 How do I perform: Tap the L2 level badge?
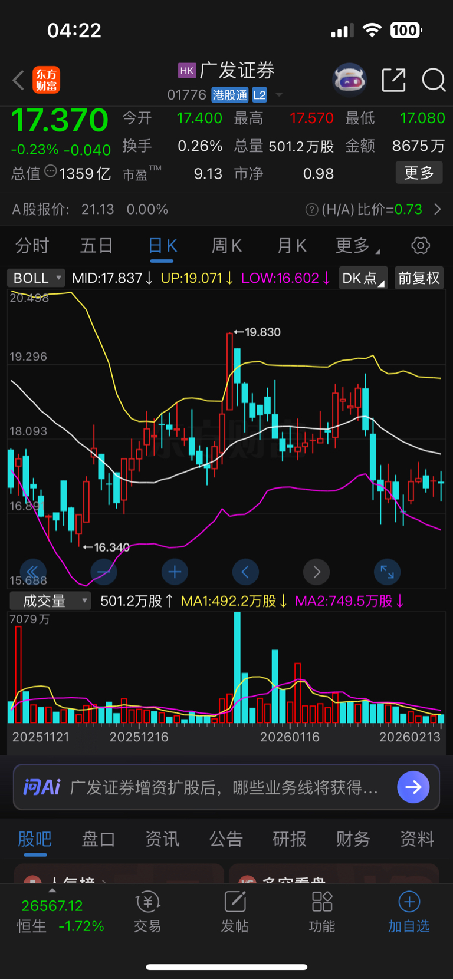pyautogui.click(x=260, y=95)
